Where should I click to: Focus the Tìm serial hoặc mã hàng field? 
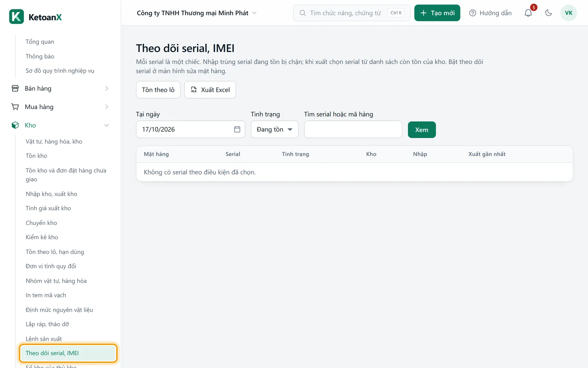[x=353, y=129]
